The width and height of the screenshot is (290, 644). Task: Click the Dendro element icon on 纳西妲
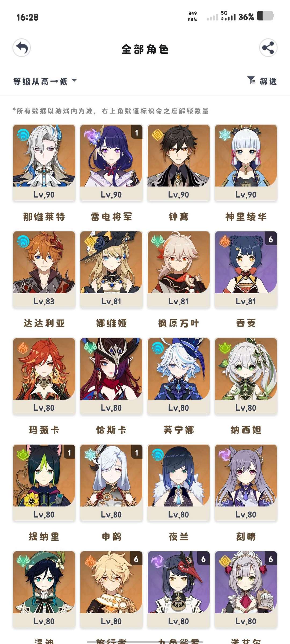[224, 348]
